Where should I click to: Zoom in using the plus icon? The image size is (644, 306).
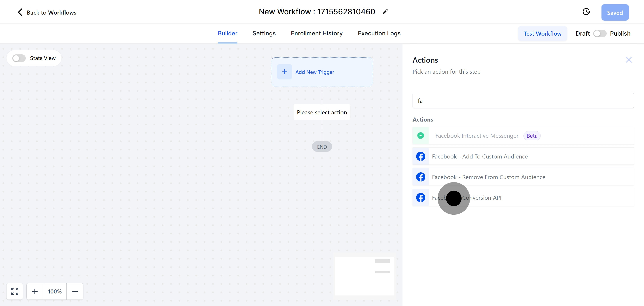[x=35, y=291]
